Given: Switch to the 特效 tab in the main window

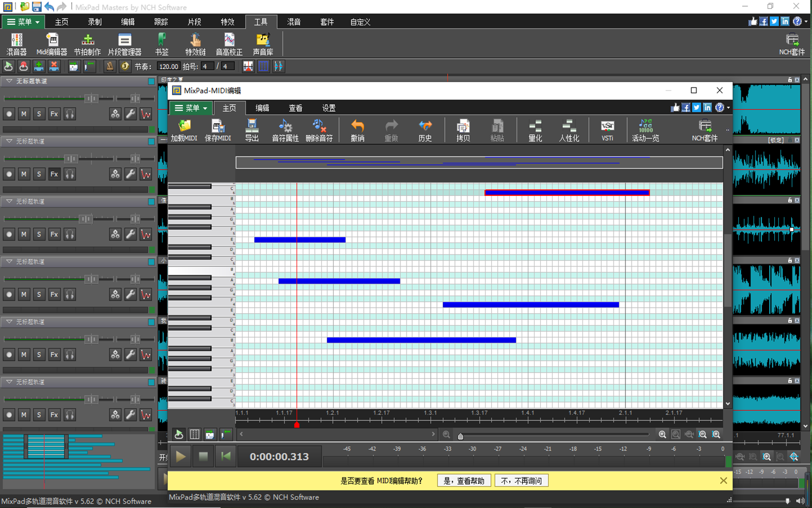Looking at the screenshot, I should (227, 22).
